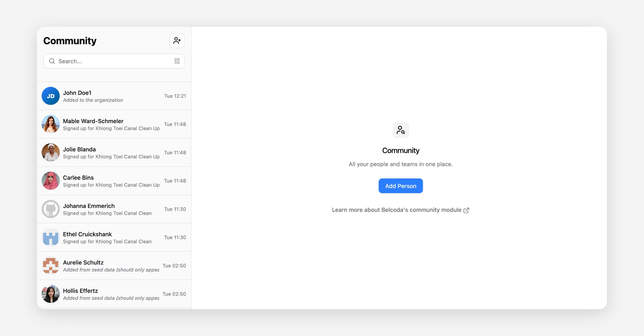Click Mable Ward-Schmeler's profile photo
This screenshot has height=336, width=644.
point(50,124)
